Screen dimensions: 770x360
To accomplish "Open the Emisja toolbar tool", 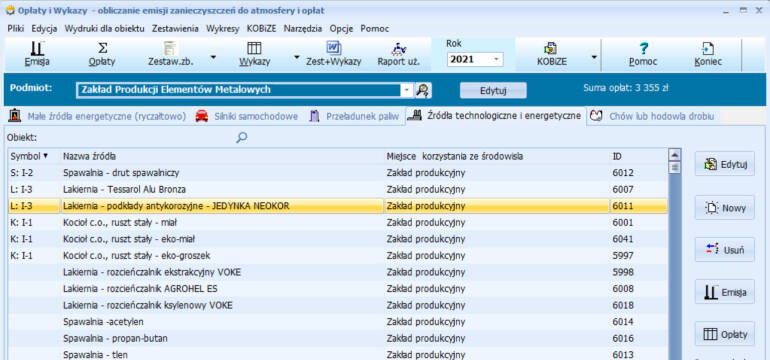I will click(x=37, y=55).
